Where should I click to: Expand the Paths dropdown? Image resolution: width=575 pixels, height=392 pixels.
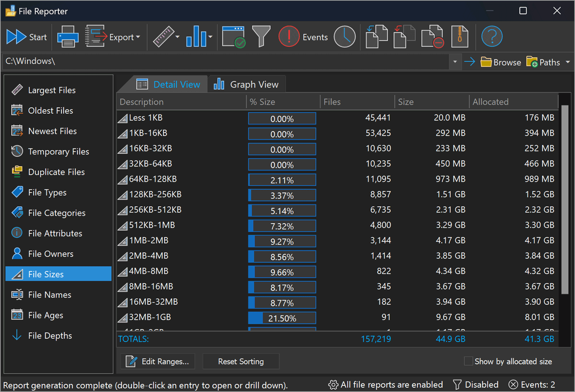click(x=567, y=62)
